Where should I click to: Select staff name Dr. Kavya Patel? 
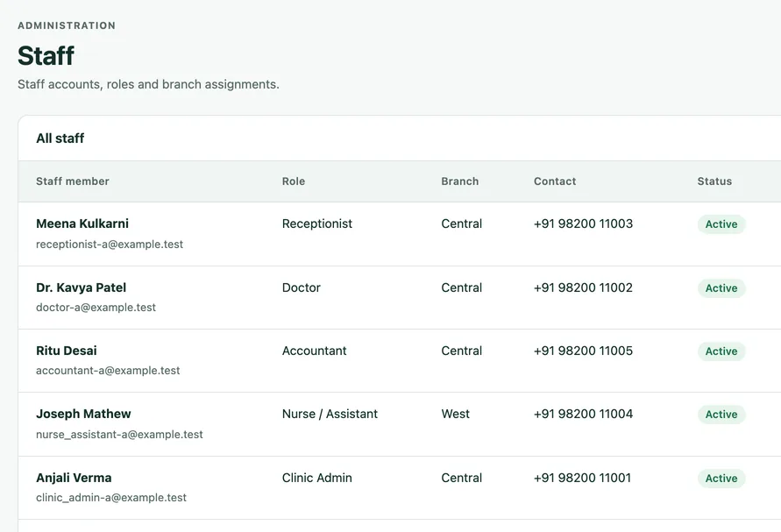[82, 287]
